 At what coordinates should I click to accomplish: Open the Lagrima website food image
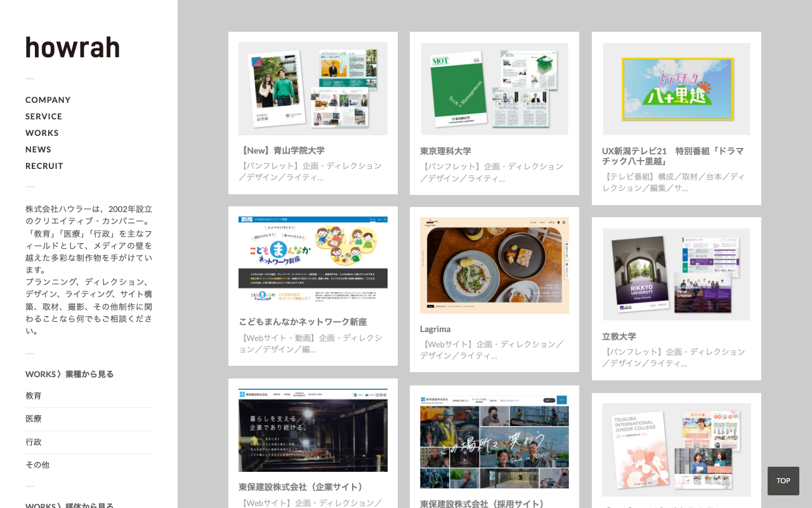pos(494,265)
